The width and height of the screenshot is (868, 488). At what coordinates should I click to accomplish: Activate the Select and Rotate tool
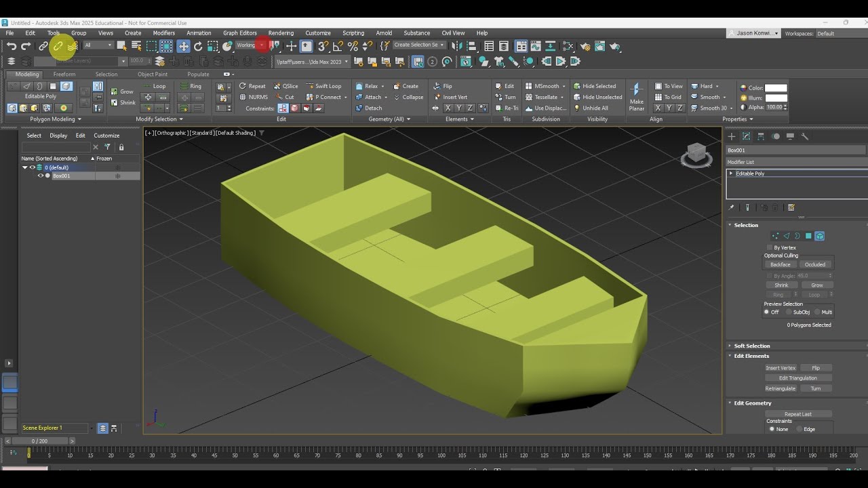click(198, 46)
